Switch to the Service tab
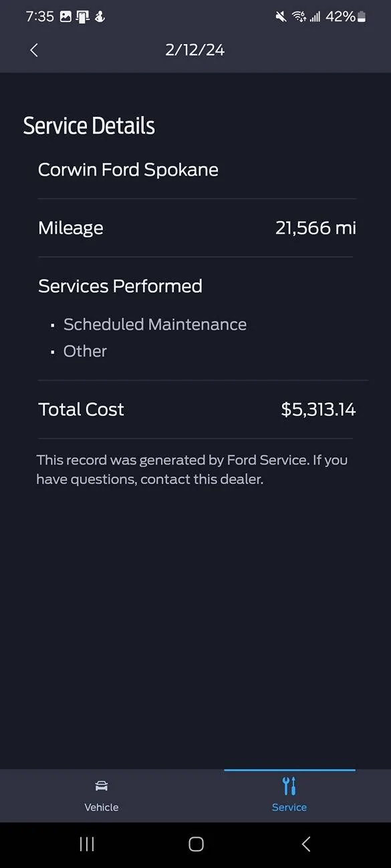 click(x=289, y=795)
